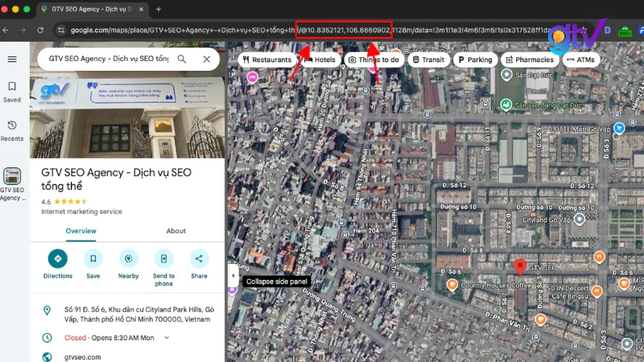The width and height of the screenshot is (644, 362).
Task: Share the GTV SEO Agency place
Action: [x=199, y=265]
